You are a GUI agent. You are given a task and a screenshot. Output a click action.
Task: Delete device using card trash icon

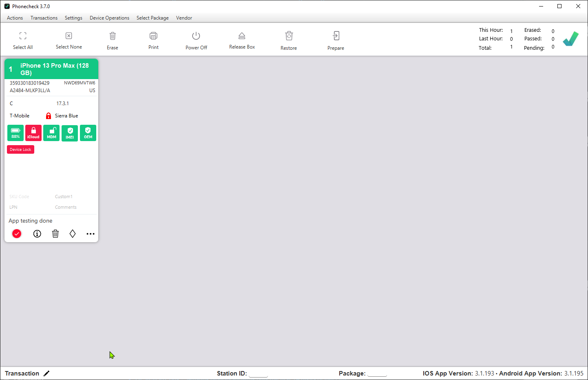click(x=55, y=234)
